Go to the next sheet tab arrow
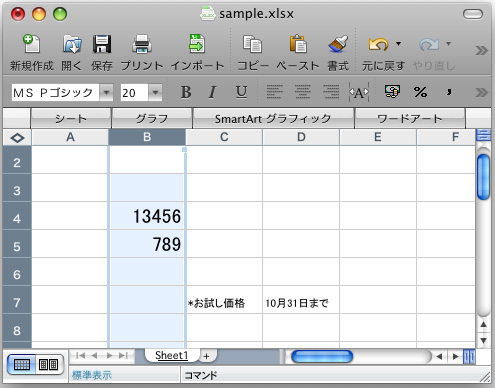The width and height of the screenshot is (495, 388). tap(109, 355)
